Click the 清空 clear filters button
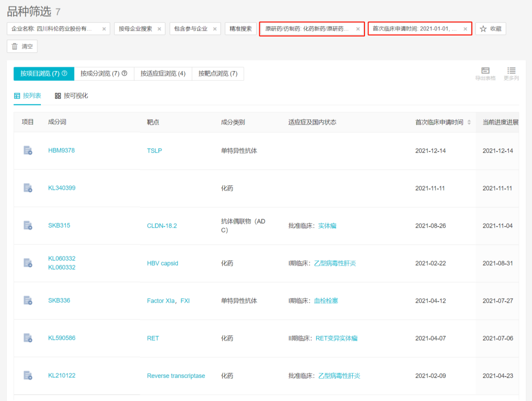Screen dimensions: 532x401 (x=22, y=46)
